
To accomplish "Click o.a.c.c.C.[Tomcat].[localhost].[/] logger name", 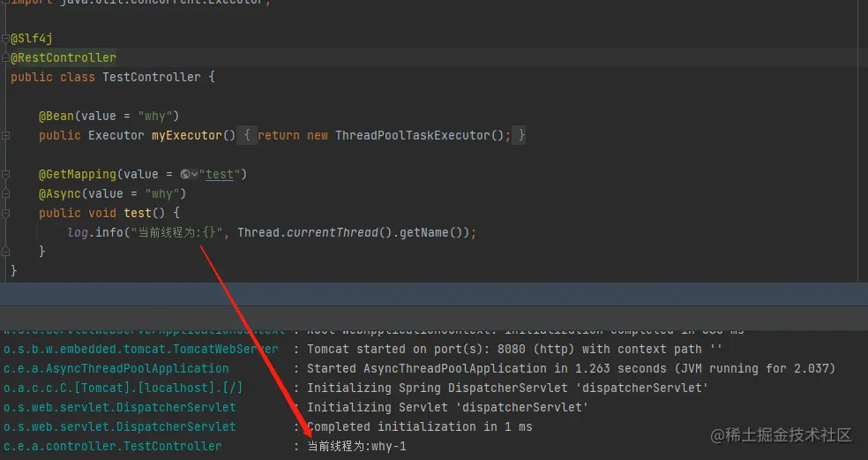I will (x=123, y=388).
